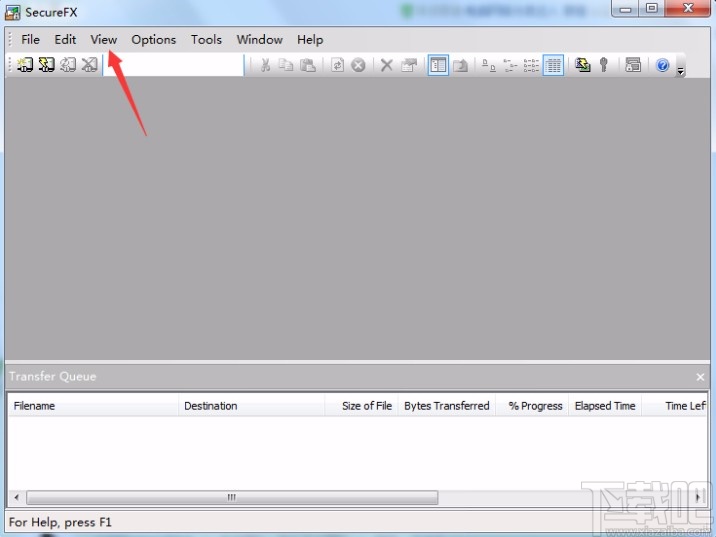Image resolution: width=716 pixels, height=537 pixels.
Task: Open the Help menu
Action: tap(310, 40)
